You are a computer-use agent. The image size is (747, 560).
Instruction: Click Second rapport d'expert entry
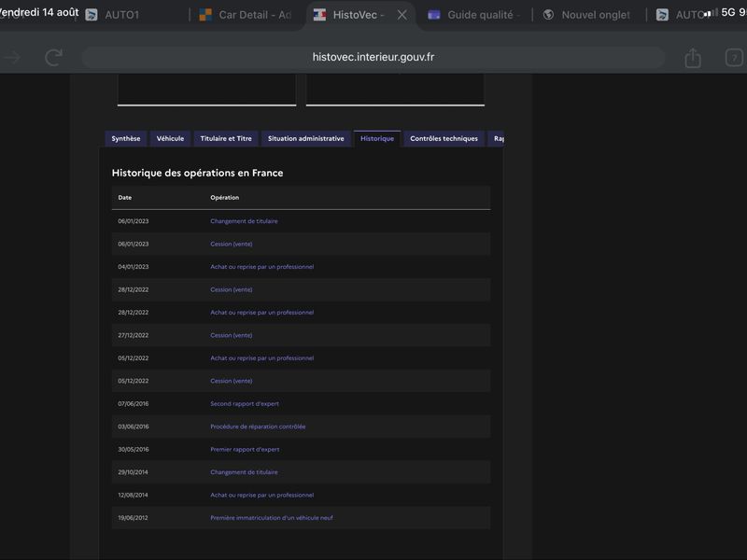click(245, 404)
